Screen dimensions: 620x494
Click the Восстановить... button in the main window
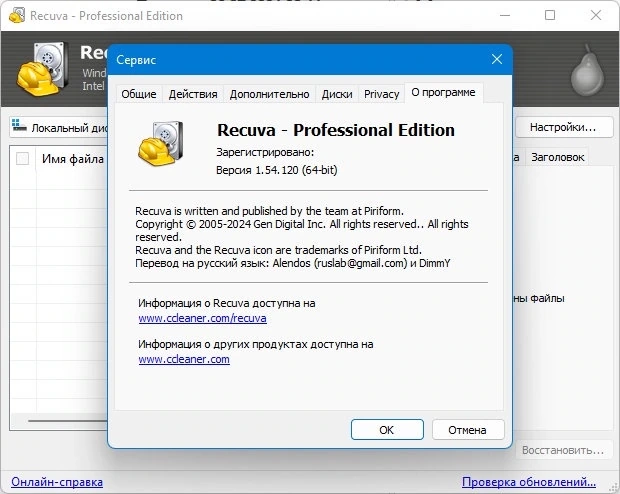(x=564, y=450)
